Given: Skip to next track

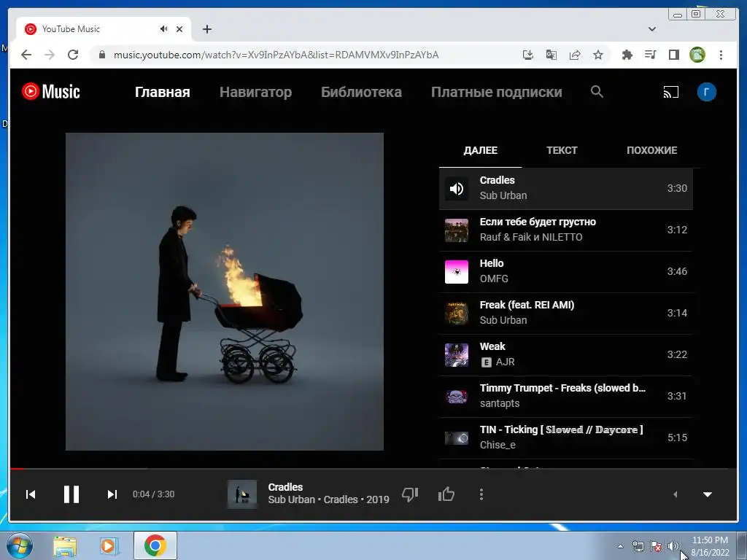Looking at the screenshot, I should (112, 494).
